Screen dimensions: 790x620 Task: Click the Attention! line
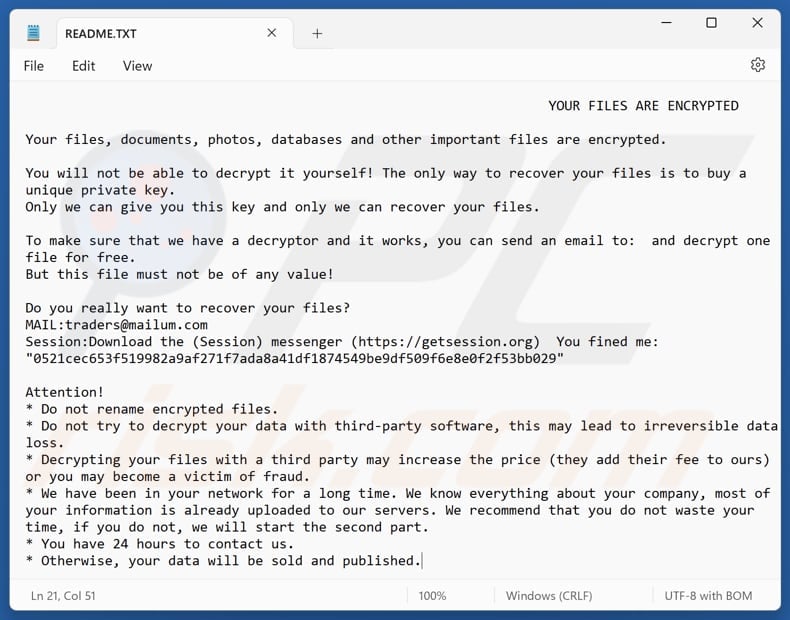click(x=64, y=392)
